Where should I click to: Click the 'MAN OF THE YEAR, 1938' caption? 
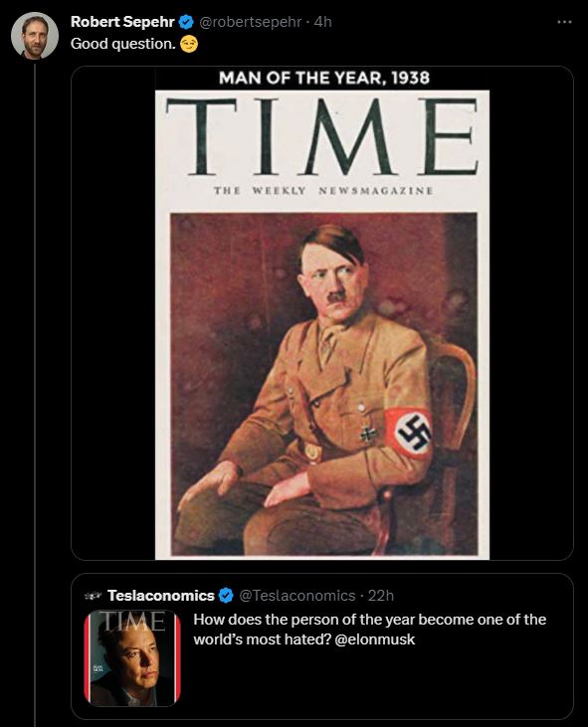324,78
